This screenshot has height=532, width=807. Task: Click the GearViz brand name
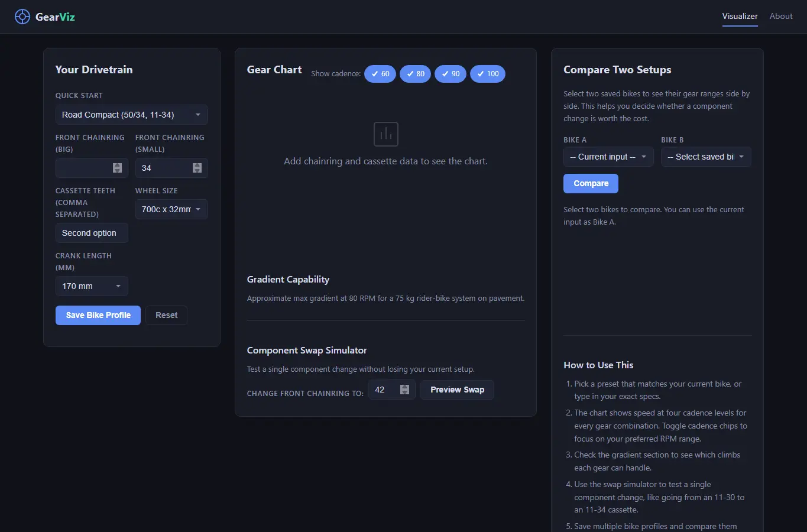55,17
